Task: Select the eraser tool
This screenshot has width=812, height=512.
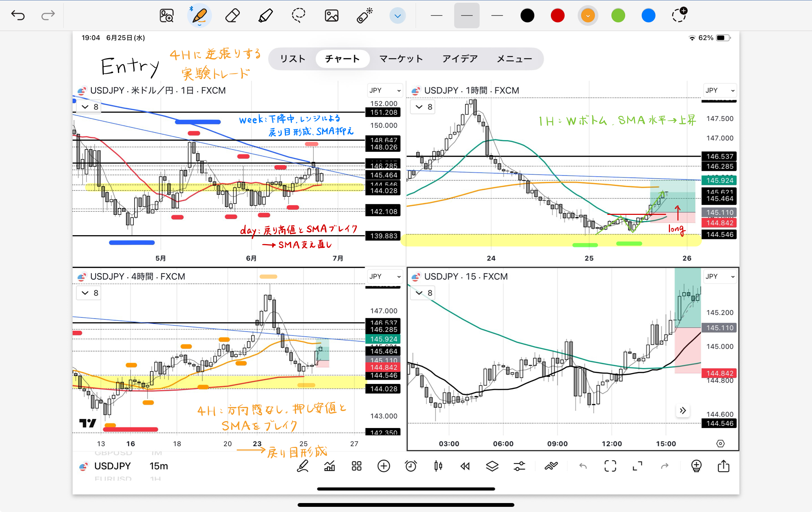Action: [x=232, y=15]
